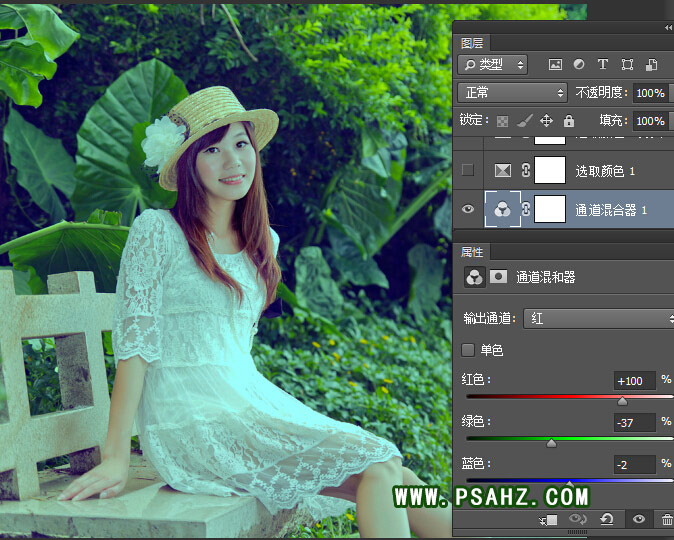The width and height of the screenshot is (674, 540).
Task: Click the lock position move icon
Action: [547, 121]
